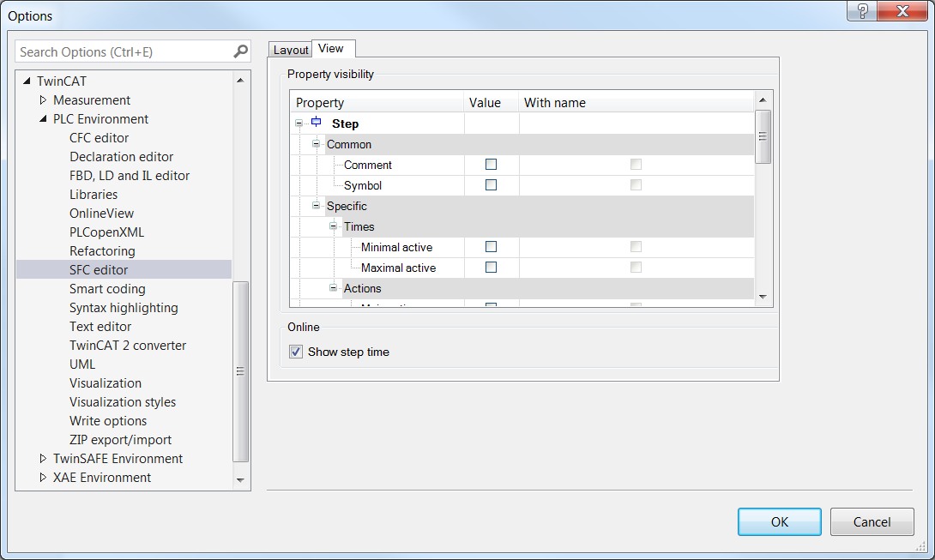Collapse the Specific property group

point(316,206)
